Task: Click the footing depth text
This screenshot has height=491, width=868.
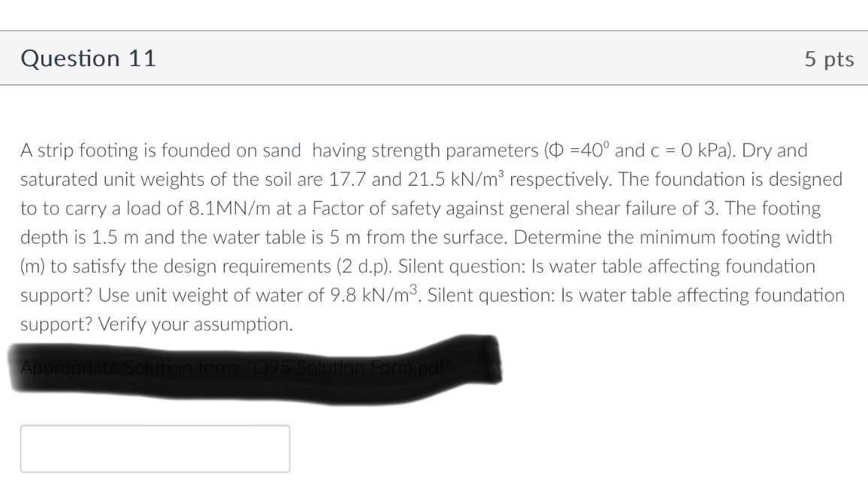Action: pyautogui.click(x=83, y=237)
